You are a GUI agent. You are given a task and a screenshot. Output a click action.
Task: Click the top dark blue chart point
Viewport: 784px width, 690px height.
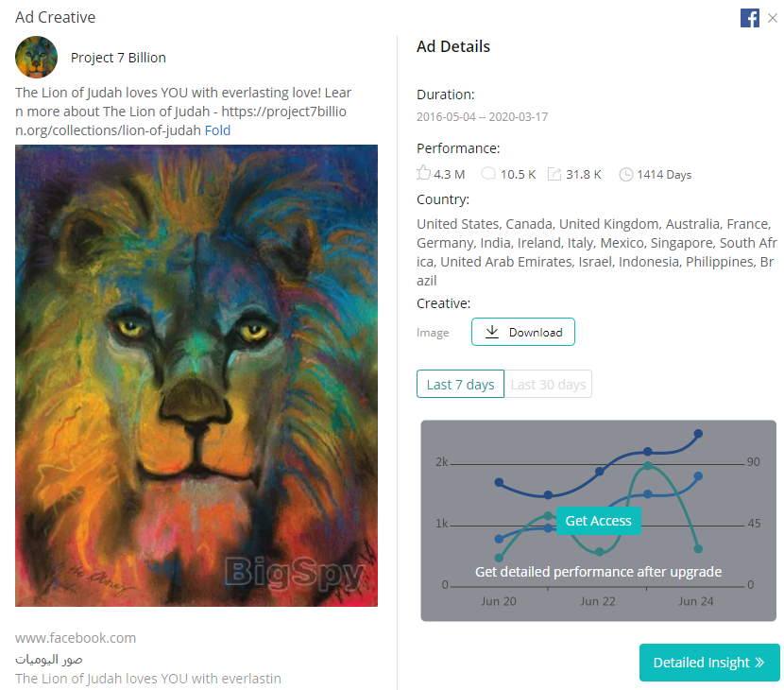click(698, 433)
